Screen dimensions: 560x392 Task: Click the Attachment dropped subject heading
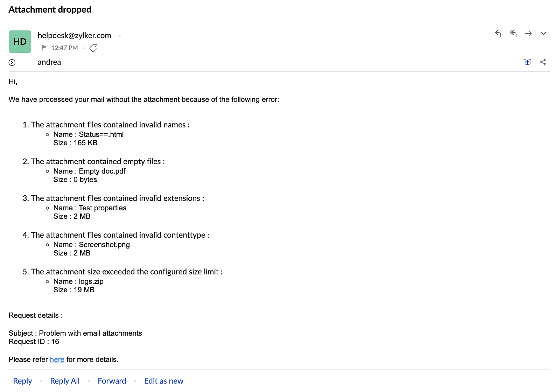pos(50,9)
